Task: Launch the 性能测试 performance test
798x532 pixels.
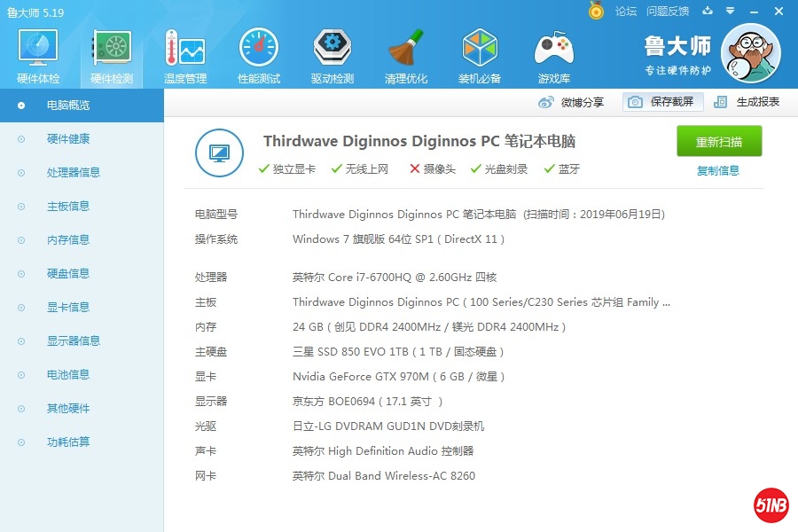Action: click(x=258, y=53)
